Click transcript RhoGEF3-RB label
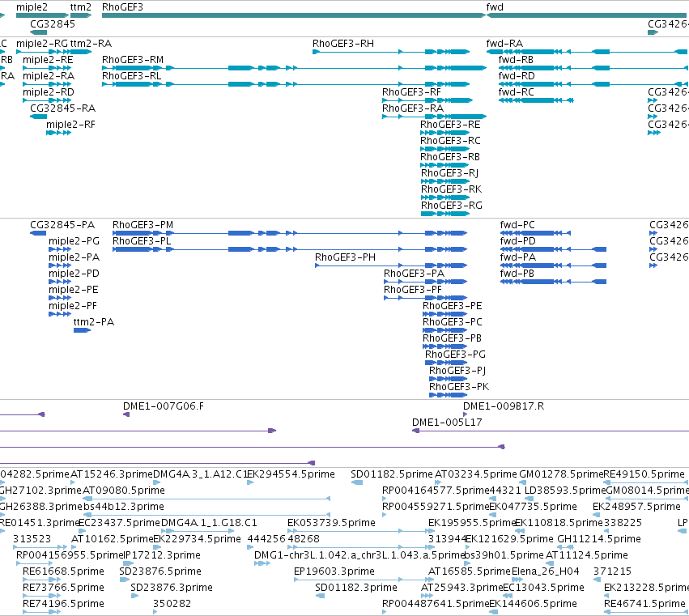The image size is (689, 616). click(450, 157)
